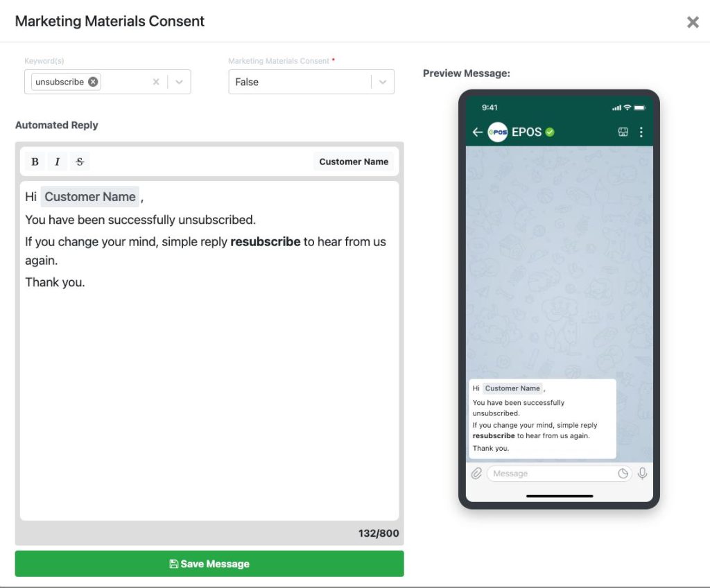Remove the unsubscribe keyword tag
The width and height of the screenshot is (710, 588).
pyautogui.click(x=93, y=82)
